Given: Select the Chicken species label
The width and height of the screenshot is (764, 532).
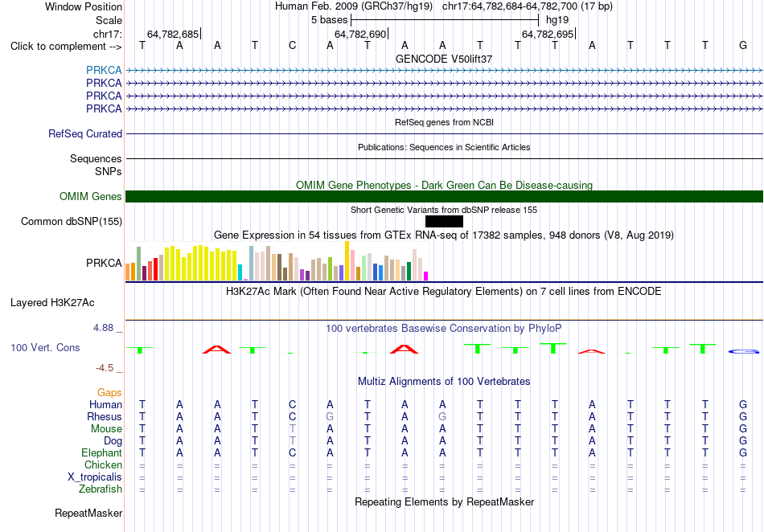Looking at the screenshot, I should pyautogui.click(x=103, y=464).
